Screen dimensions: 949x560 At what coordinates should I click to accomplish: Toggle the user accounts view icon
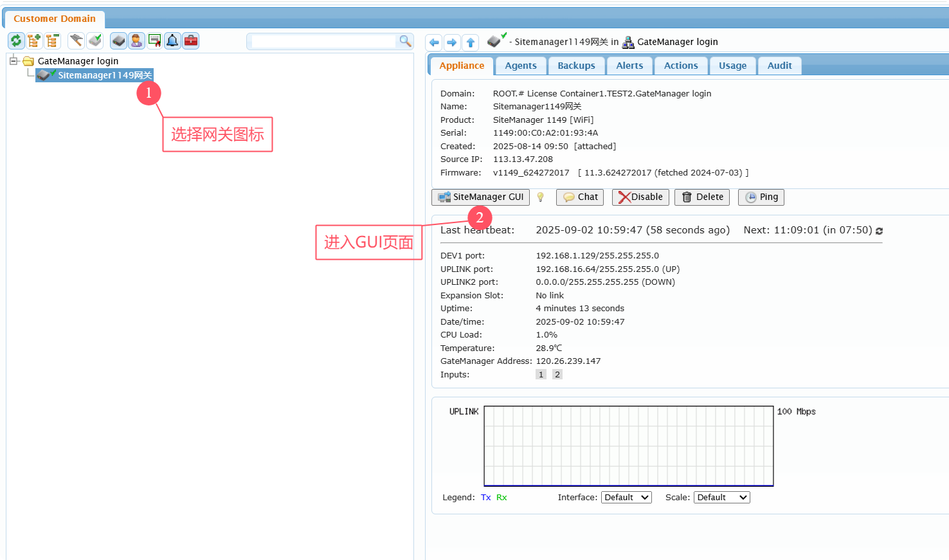click(x=136, y=41)
